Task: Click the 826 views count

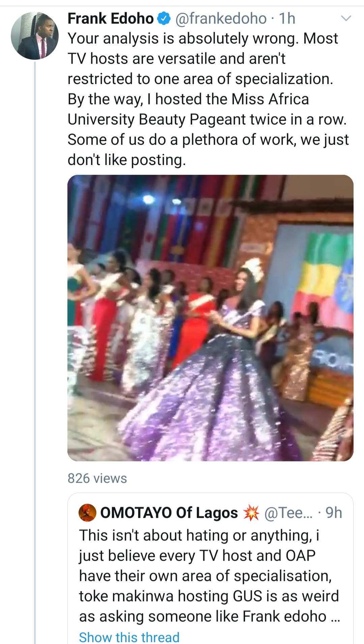Action: pos(97,478)
